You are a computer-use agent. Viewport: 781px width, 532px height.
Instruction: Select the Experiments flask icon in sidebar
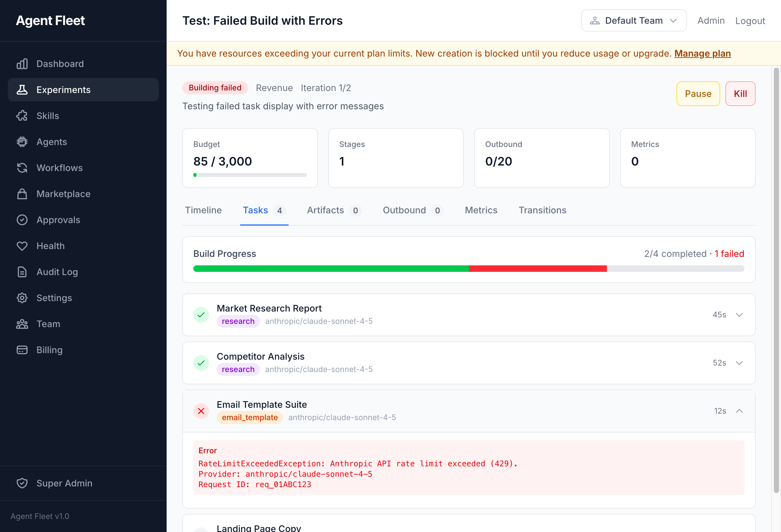click(22, 90)
